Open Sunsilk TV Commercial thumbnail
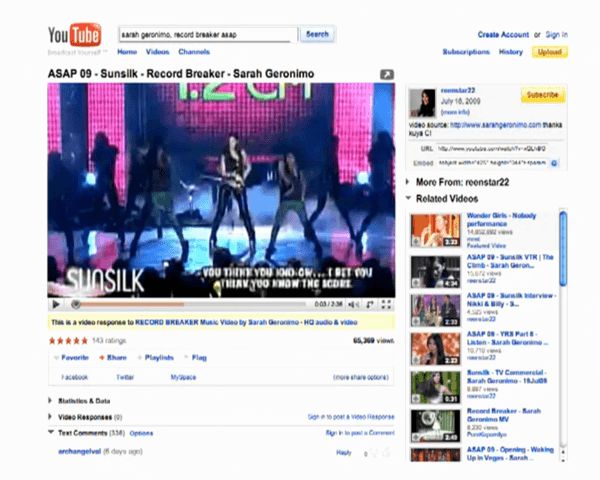 coord(435,387)
